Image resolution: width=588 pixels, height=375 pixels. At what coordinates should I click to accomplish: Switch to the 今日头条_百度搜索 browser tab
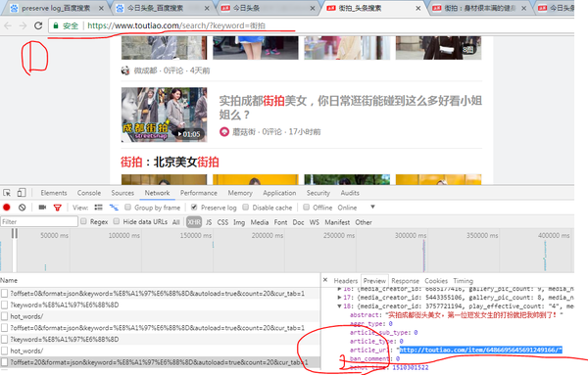pos(156,8)
